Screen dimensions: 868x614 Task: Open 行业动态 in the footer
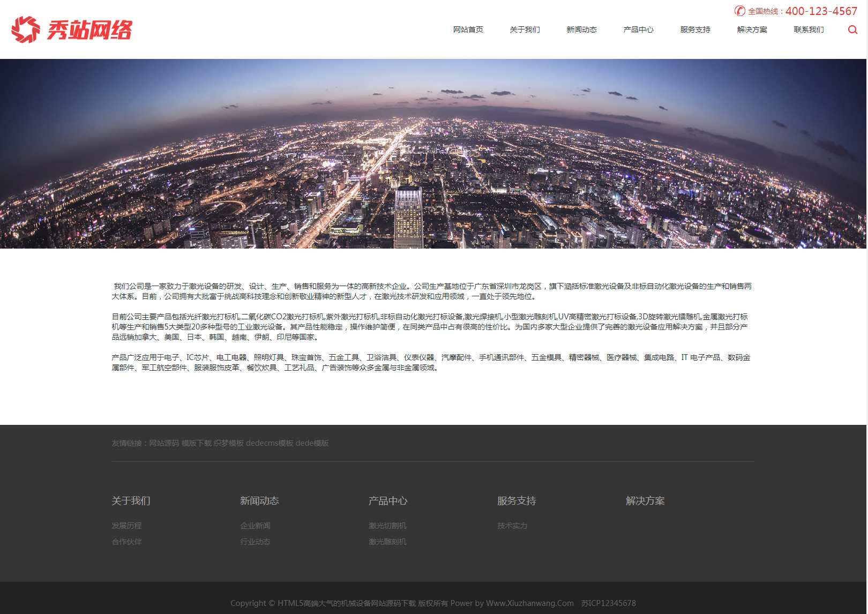pos(255,542)
